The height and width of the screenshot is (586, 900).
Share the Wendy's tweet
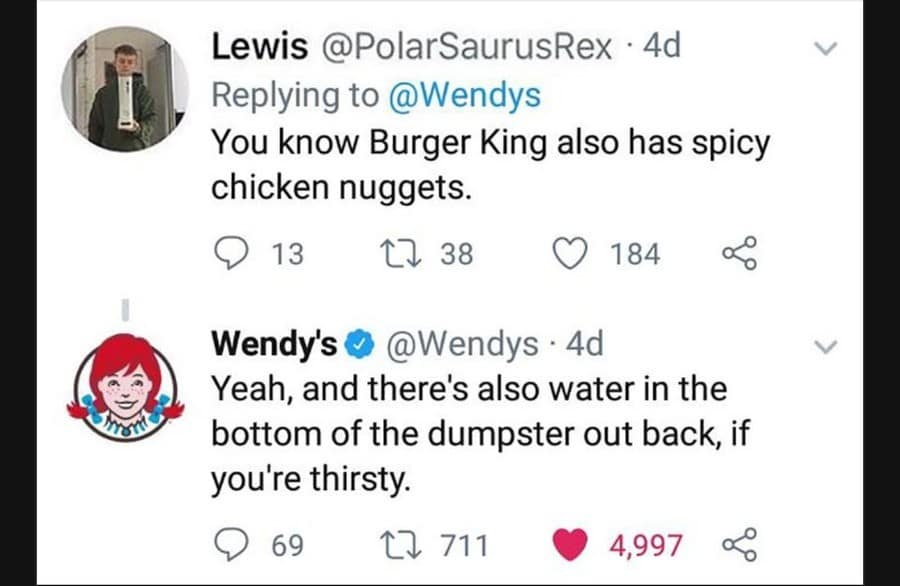(x=737, y=545)
